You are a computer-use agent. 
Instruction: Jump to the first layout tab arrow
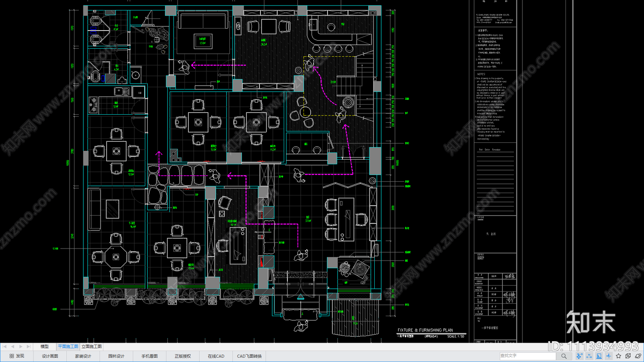(x=4, y=346)
